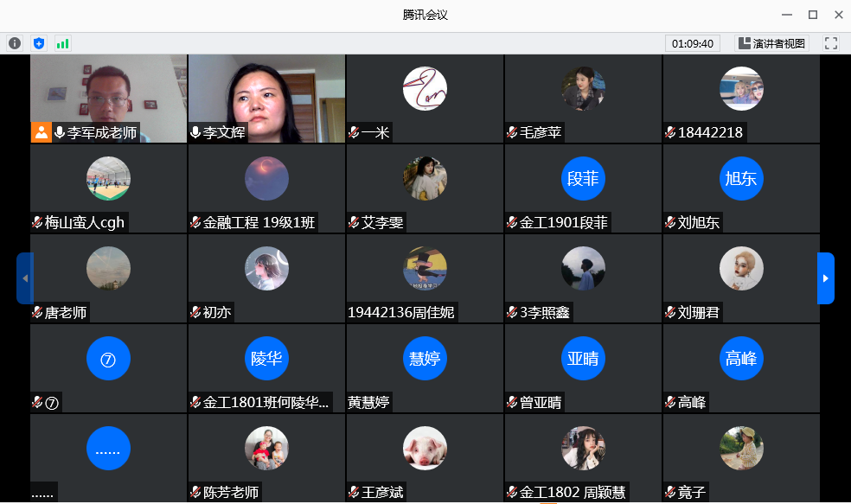Click the 高峰 participant avatar
This screenshot has height=504, width=851.
point(741,359)
